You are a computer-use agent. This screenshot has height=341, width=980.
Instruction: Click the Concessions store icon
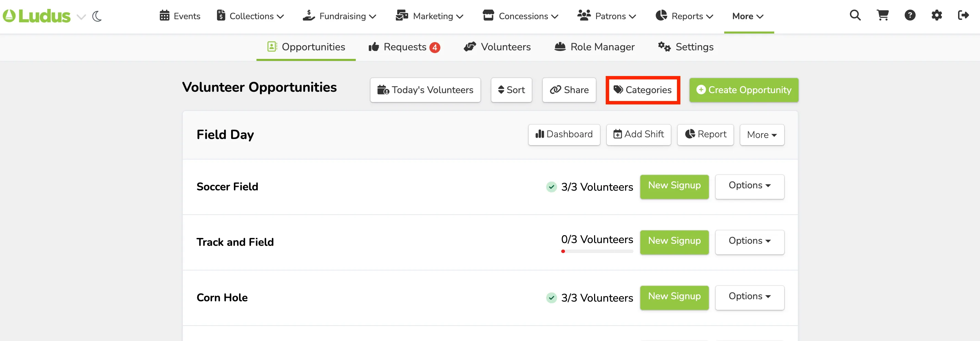(x=488, y=15)
